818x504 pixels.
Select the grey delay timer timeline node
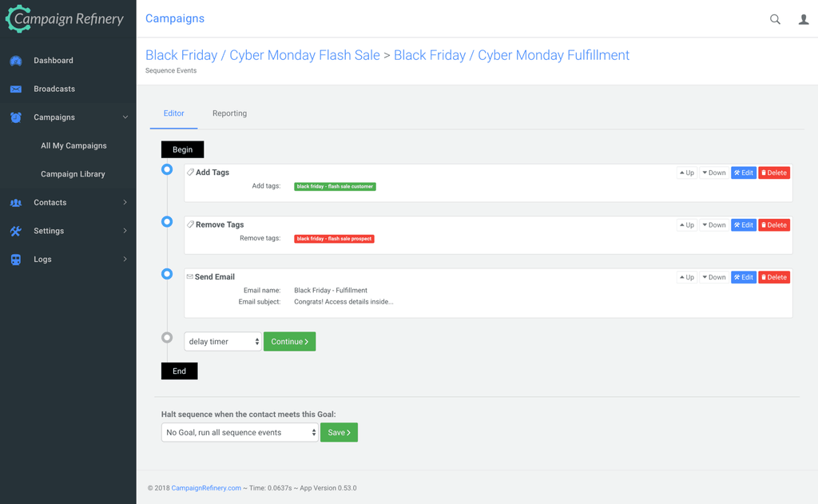click(167, 338)
